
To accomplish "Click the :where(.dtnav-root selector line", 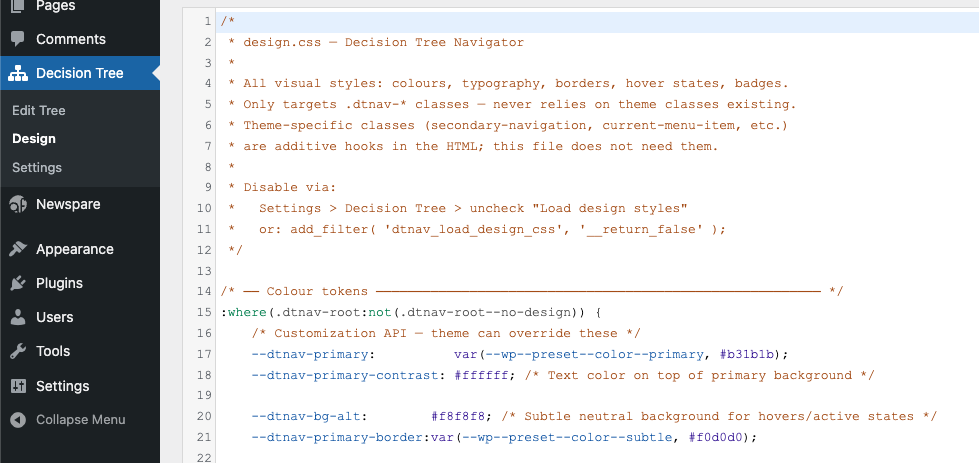I will (410, 312).
